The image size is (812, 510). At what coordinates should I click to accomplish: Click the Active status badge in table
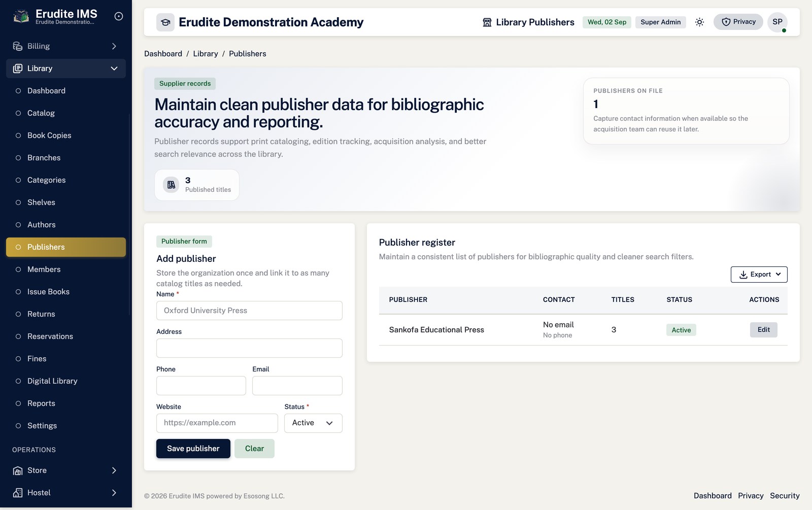[x=681, y=330]
